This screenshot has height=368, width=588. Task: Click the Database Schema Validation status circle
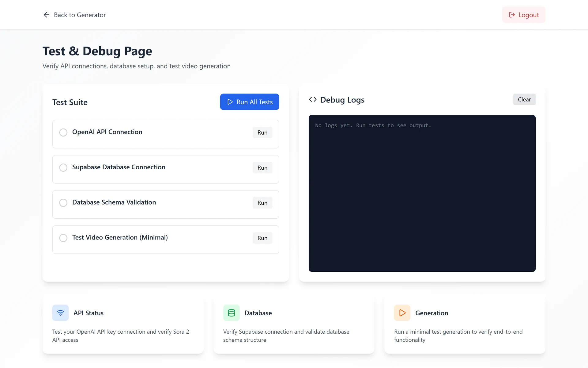(63, 203)
